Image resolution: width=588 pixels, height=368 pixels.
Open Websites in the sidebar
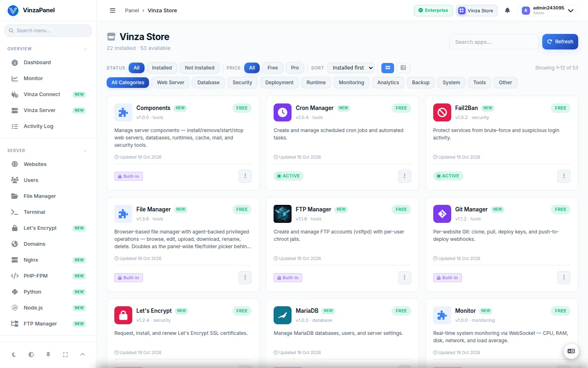[48, 164]
